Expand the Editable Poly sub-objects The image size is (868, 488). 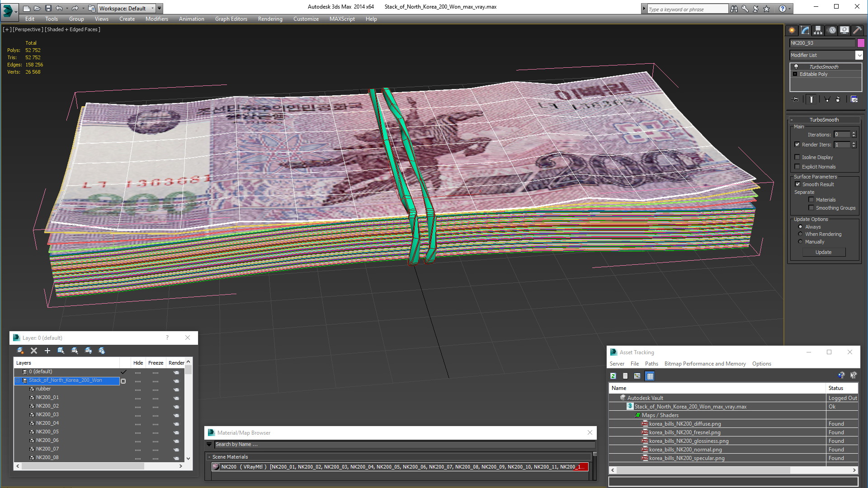pos(795,74)
